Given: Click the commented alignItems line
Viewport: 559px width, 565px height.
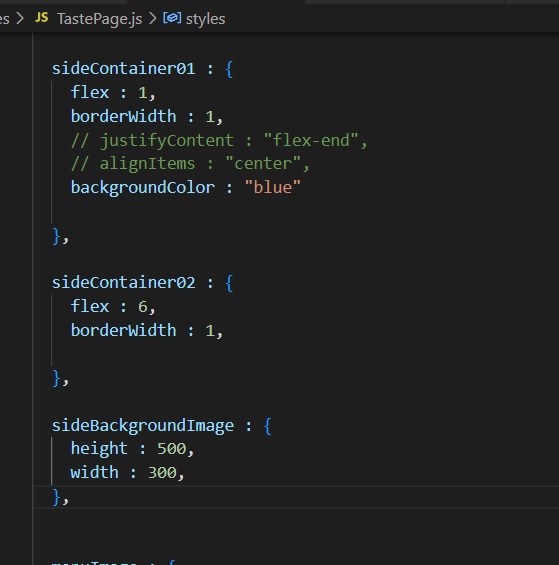Looking at the screenshot, I should 190,164.
